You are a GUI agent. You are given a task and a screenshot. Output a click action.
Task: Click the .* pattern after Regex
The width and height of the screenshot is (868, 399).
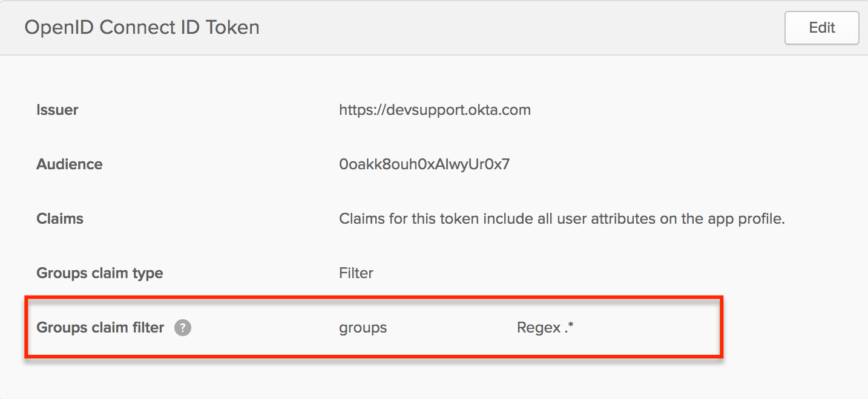click(x=569, y=328)
